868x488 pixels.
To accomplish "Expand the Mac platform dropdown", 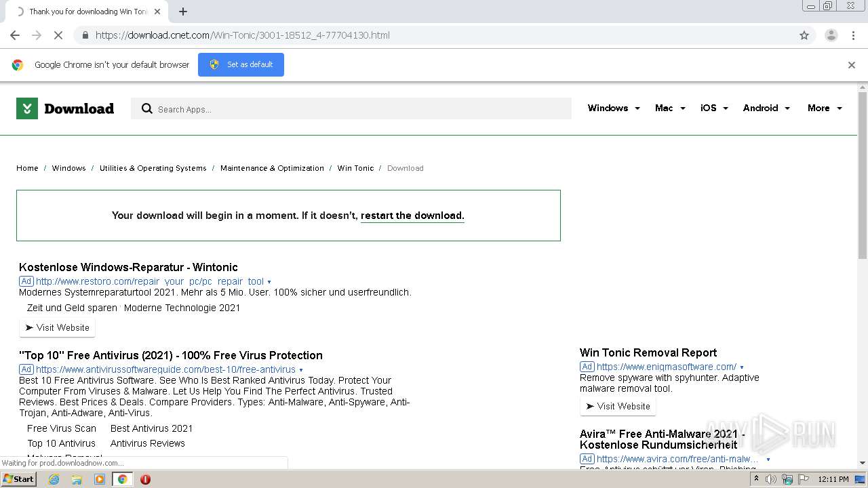I will pos(670,108).
